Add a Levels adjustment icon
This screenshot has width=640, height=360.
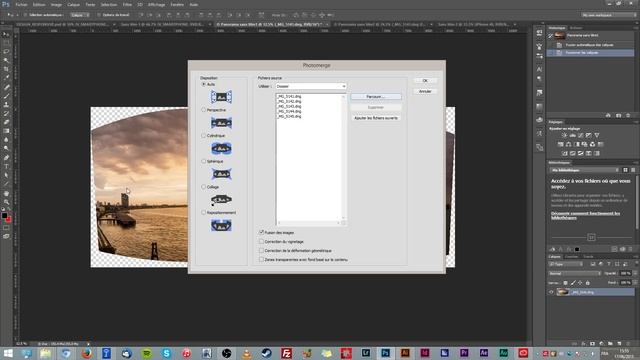tap(573, 136)
